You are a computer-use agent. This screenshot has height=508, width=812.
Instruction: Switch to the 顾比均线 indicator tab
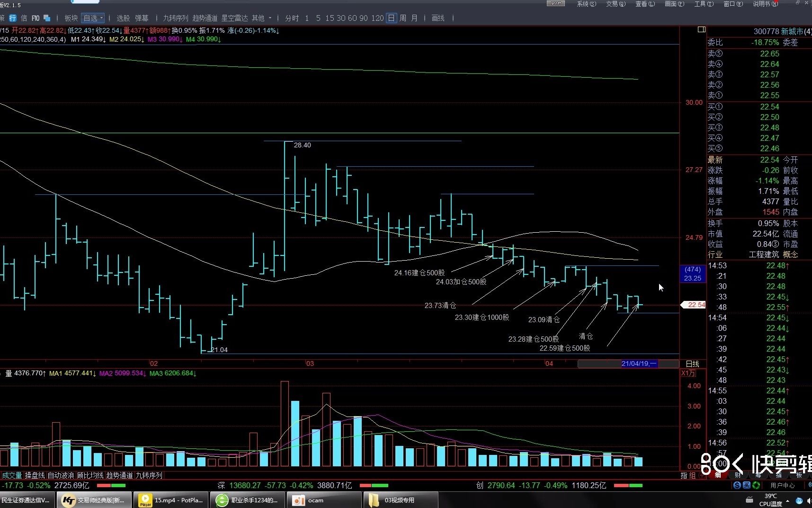click(x=90, y=475)
